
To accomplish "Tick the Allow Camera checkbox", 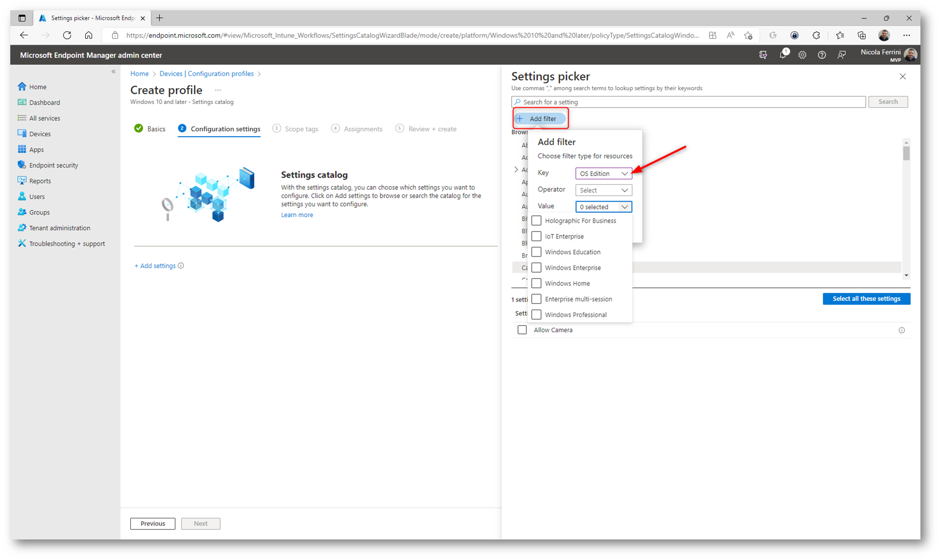I will [522, 330].
